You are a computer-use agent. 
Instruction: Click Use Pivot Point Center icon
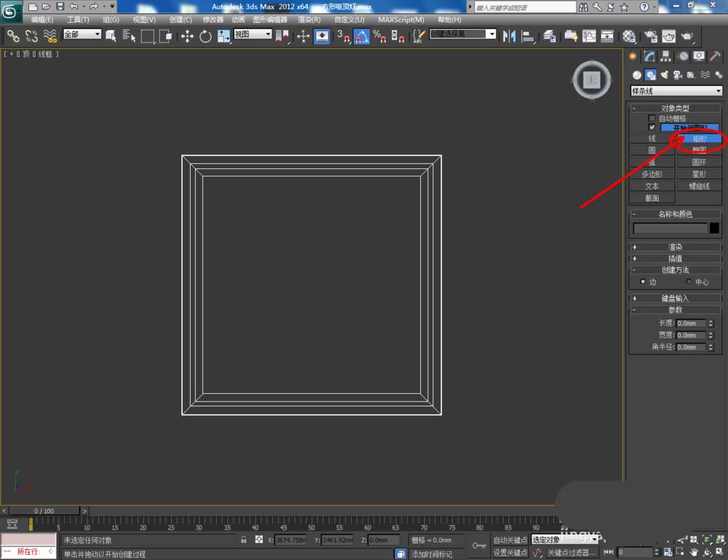pyautogui.click(x=282, y=36)
